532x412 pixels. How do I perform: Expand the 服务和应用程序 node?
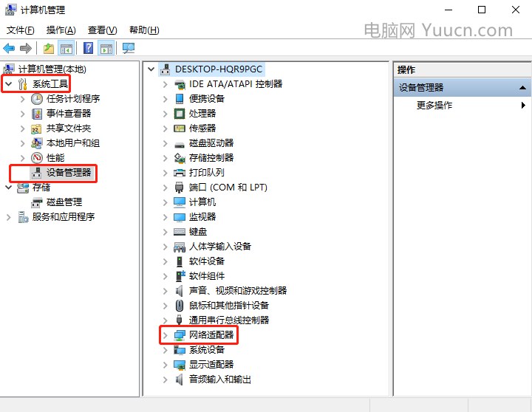[9, 217]
